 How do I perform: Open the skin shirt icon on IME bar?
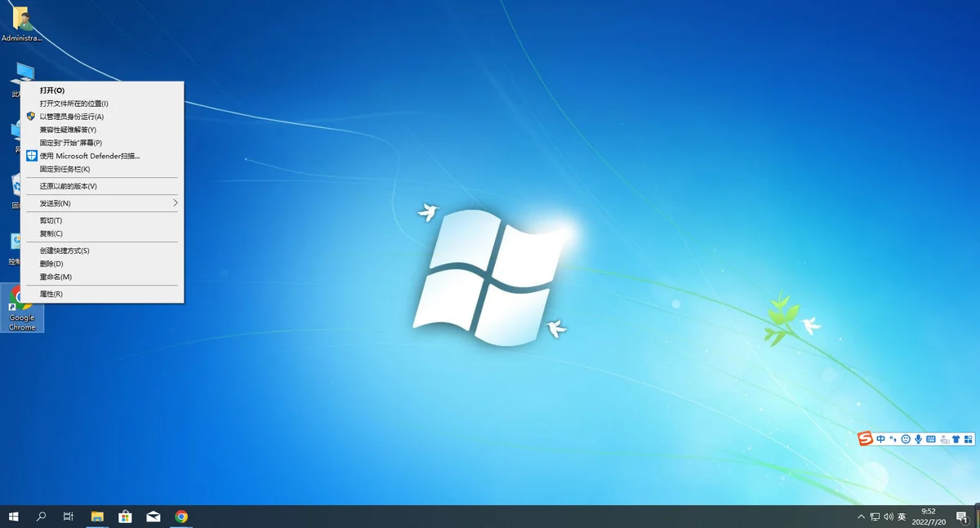pyautogui.click(x=956, y=439)
